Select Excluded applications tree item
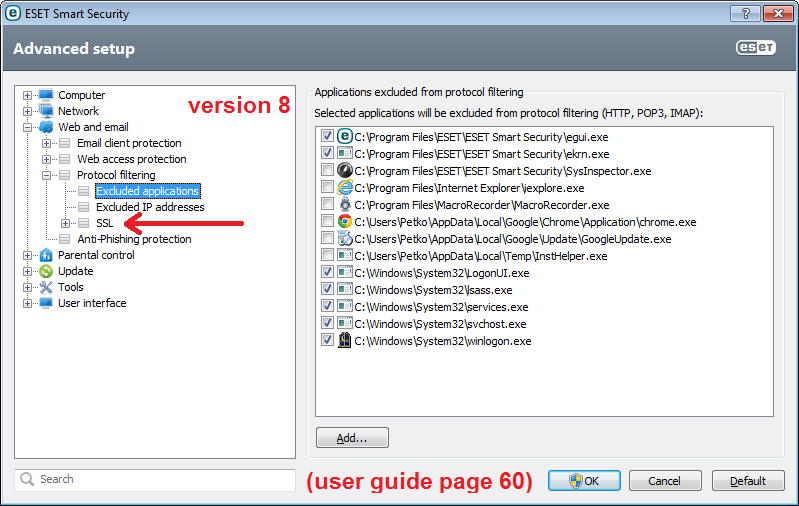Image resolution: width=799 pixels, height=506 pixels. 148,191
